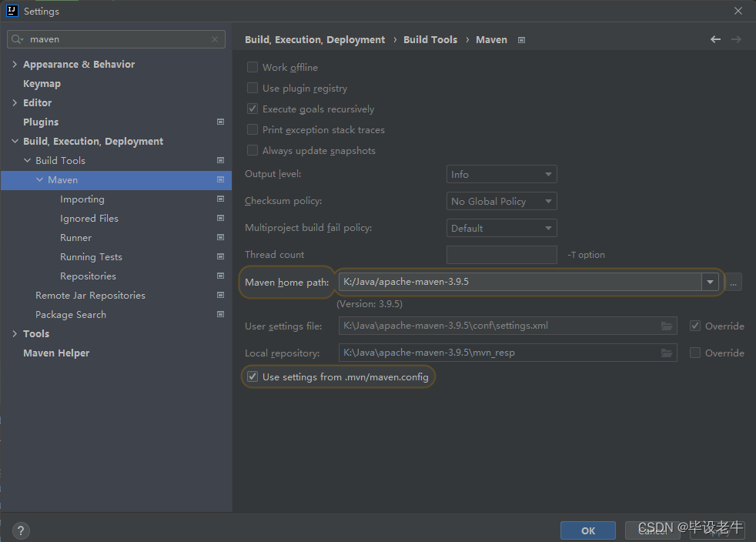Clear the maven search field
756x542 pixels.
click(x=215, y=39)
